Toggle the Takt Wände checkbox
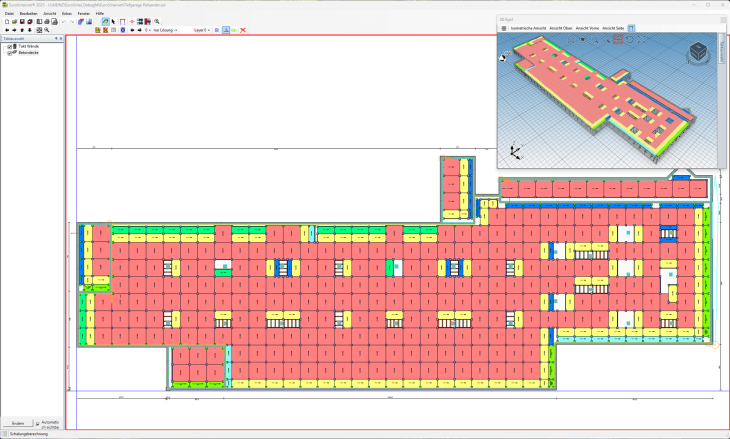The image size is (730, 439). (x=10, y=46)
